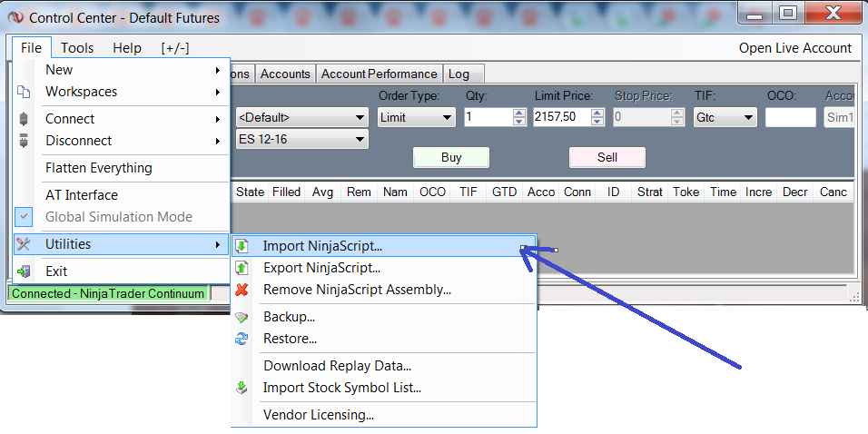
Task: Click the Backup icon in Utilities submenu
Action: (x=242, y=317)
